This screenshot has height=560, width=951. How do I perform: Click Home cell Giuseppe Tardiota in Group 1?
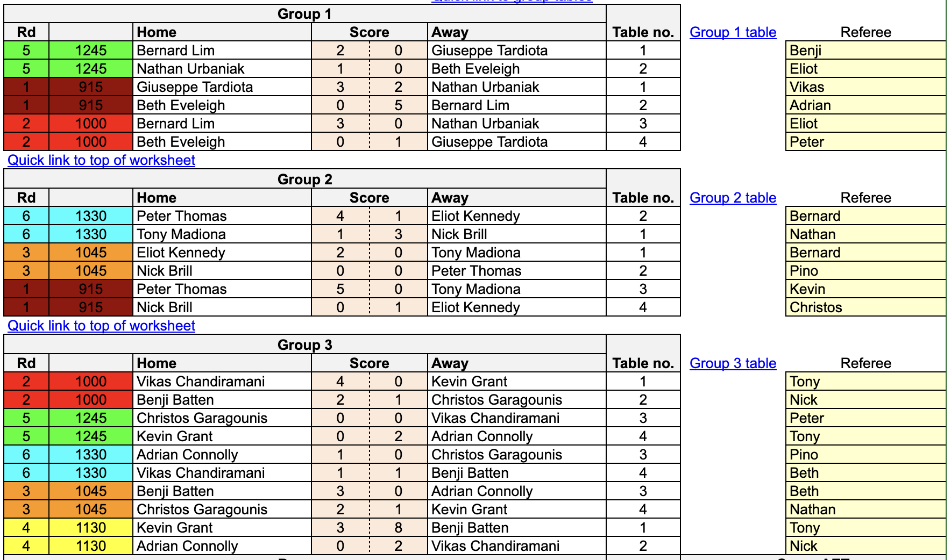pos(222,87)
